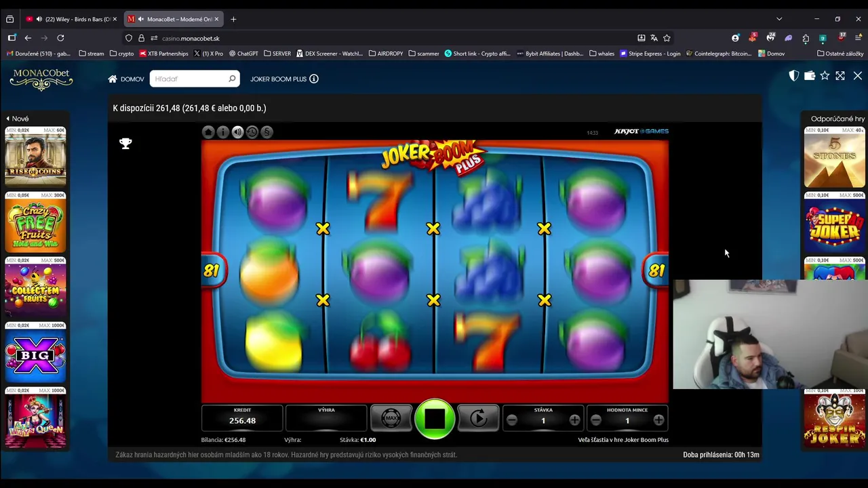
Task: Click the MonacoBet logo
Action: click(41, 79)
